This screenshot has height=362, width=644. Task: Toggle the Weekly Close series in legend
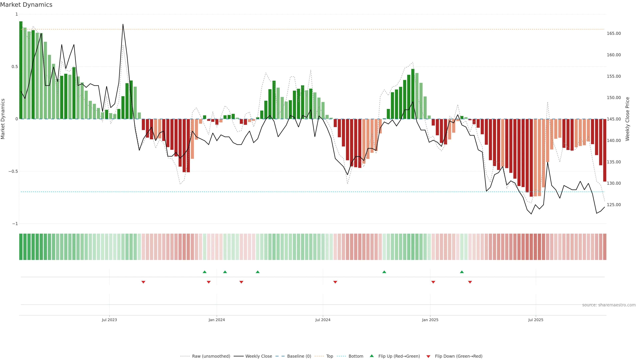coord(258,356)
